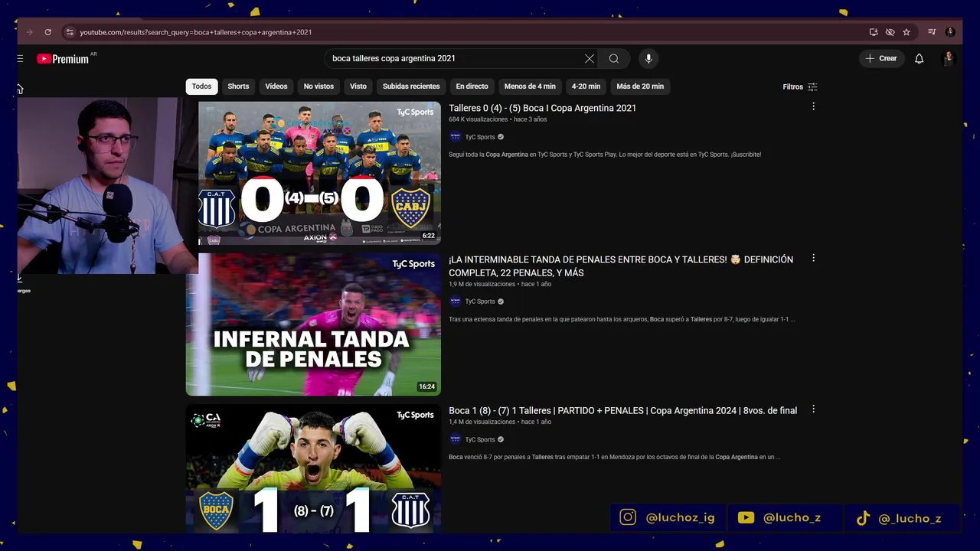Open thumbnail of Talleres 0 (4) - (5) Boca video

point(319,173)
